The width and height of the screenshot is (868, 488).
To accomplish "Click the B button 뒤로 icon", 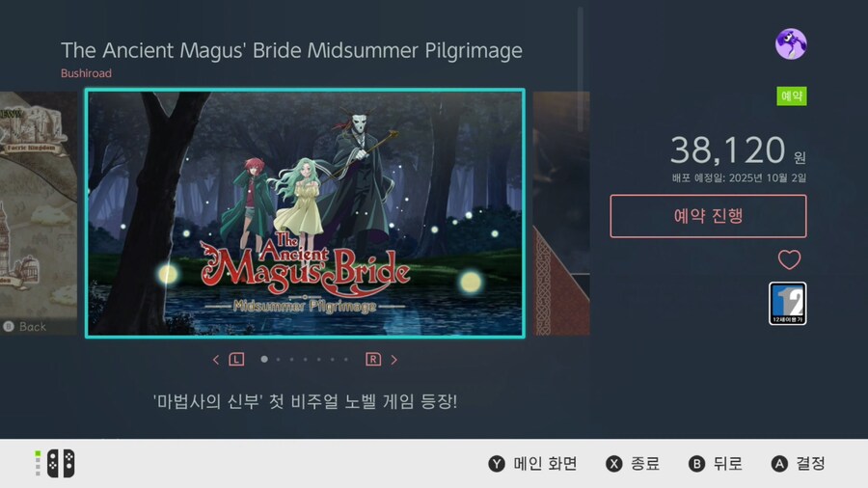I will (696, 464).
